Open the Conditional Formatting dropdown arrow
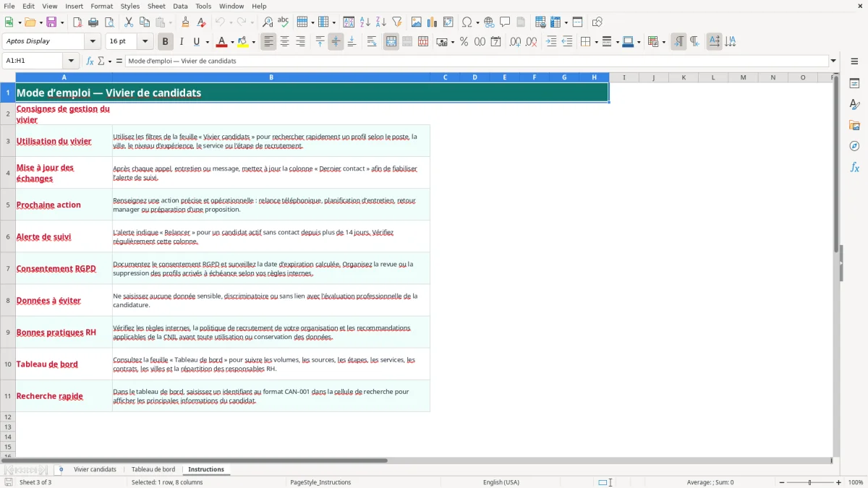 coord(663,42)
